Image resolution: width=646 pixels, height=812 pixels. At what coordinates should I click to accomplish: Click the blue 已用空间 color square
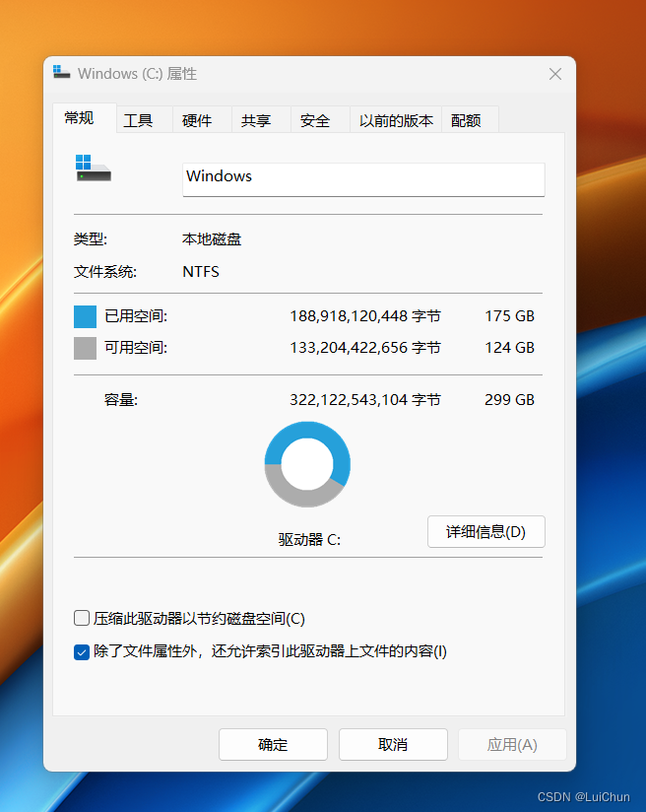point(85,316)
